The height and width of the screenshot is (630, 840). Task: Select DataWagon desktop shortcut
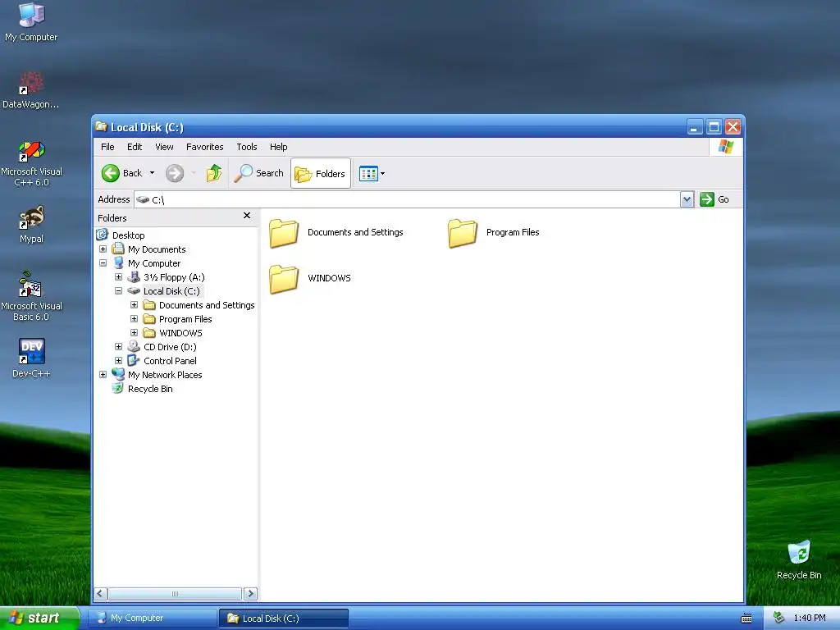coord(31,90)
